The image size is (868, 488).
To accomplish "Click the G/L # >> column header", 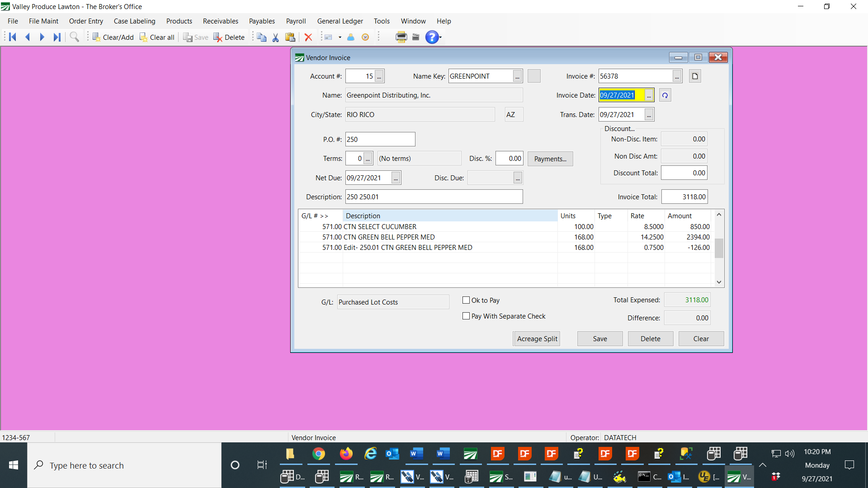I will point(320,216).
